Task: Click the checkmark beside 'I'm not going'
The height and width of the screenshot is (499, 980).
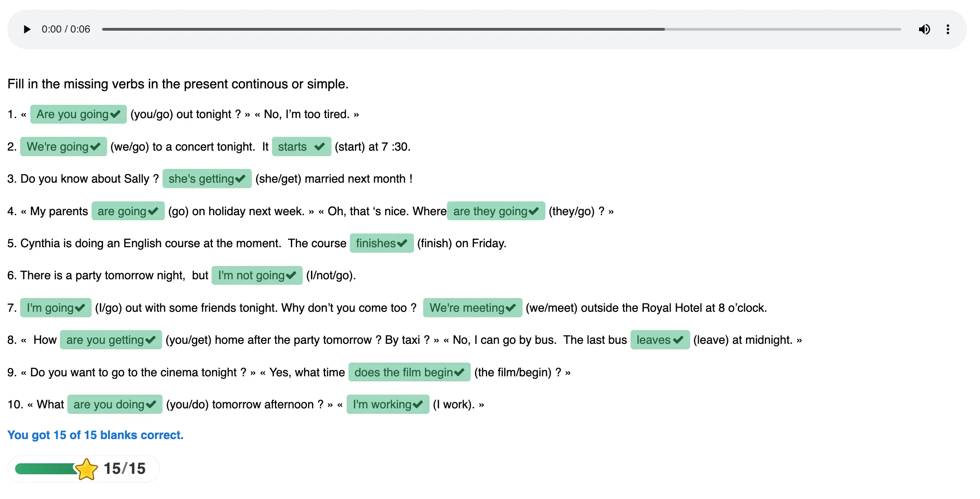Action: coord(291,276)
